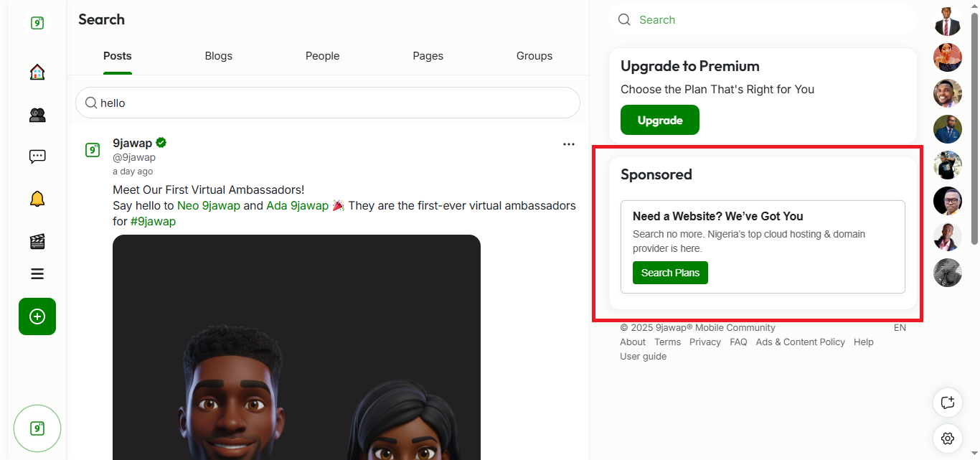Open the first contact avatar at top right
980x460 pixels.
(948, 22)
